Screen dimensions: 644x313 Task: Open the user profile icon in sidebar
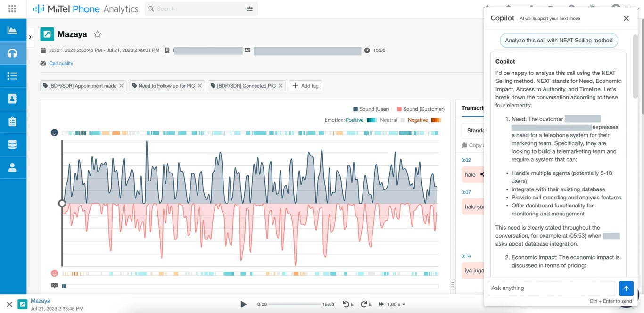coord(13,167)
